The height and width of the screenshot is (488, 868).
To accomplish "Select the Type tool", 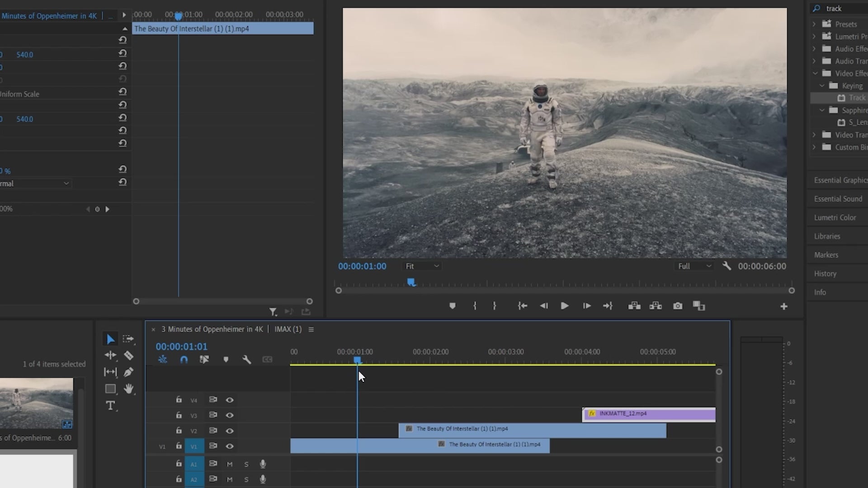I will point(110,406).
